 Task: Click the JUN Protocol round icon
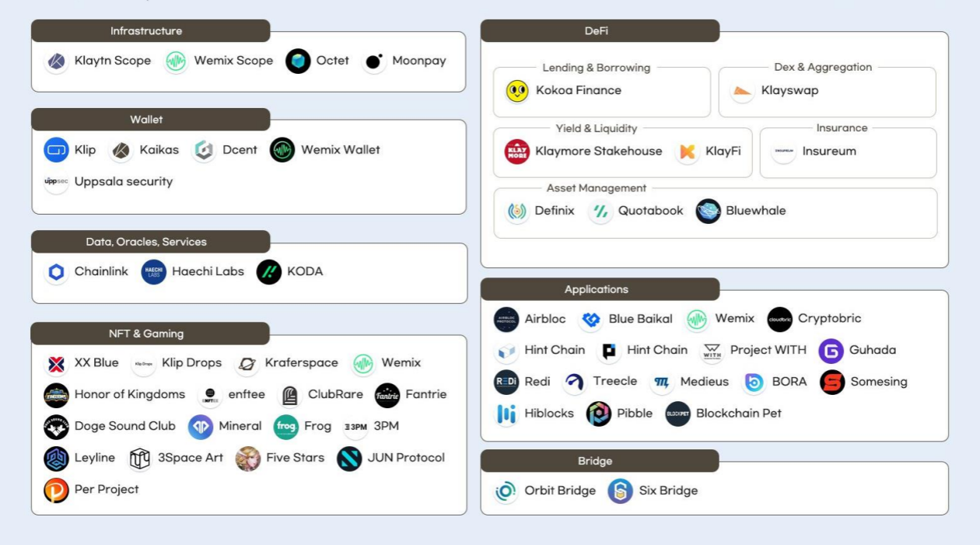coord(349,458)
